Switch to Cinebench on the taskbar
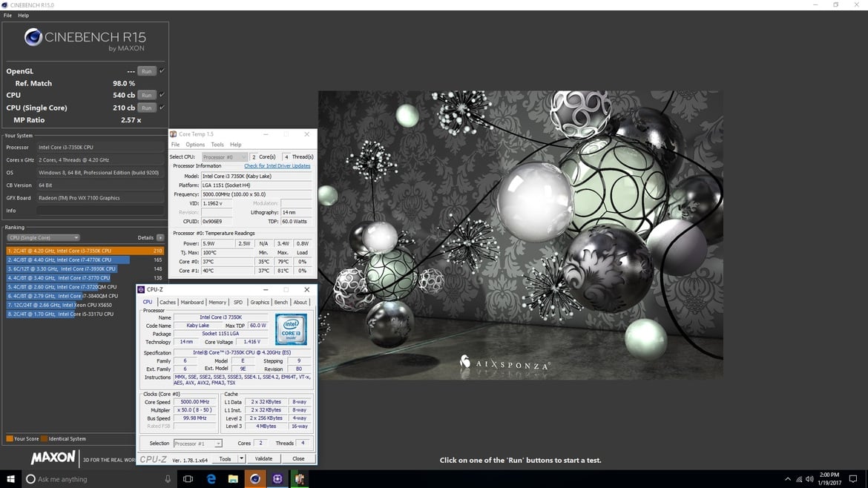 point(255,479)
